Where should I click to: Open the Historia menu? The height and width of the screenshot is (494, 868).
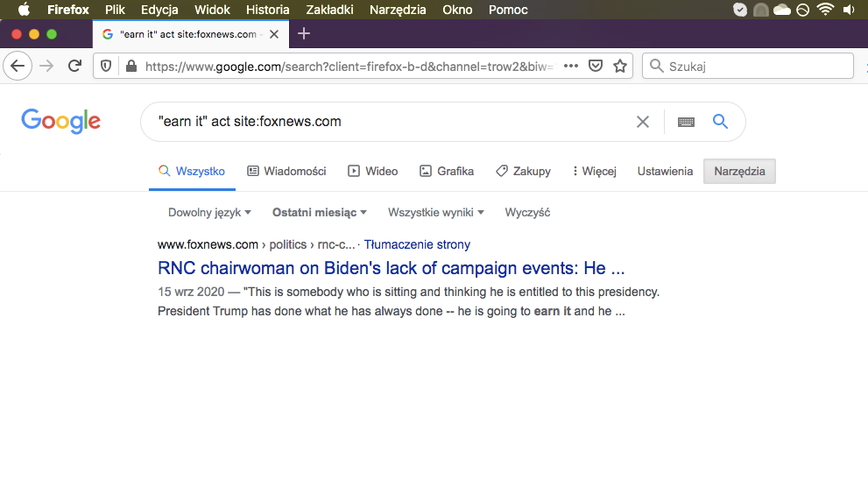(x=268, y=10)
